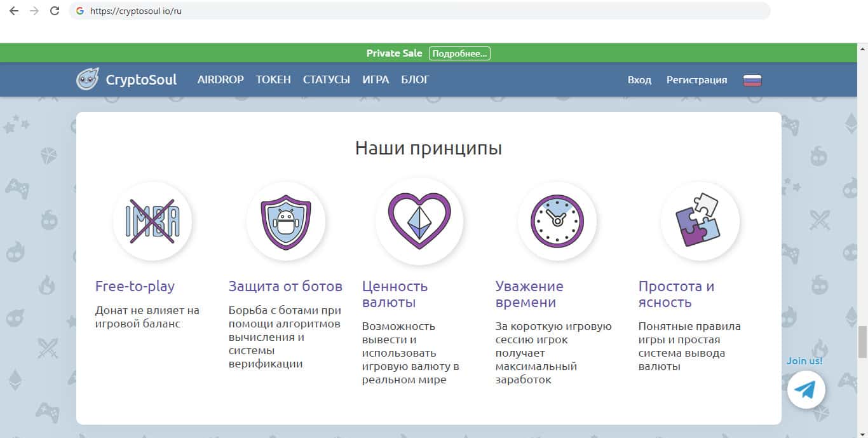Viewport: 868px width, 438px height.
Task: Click the Вход login link
Action: 639,80
